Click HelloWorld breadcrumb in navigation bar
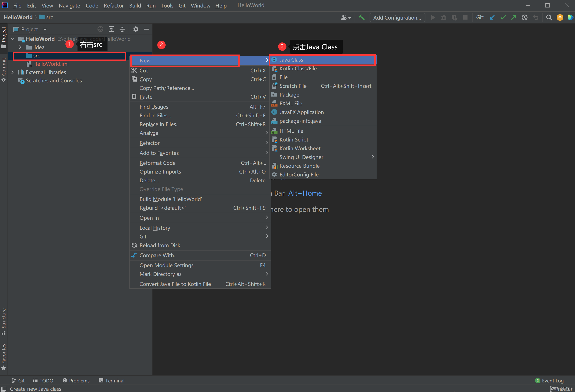The height and width of the screenshot is (392, 575). click(x=18, y=17)
